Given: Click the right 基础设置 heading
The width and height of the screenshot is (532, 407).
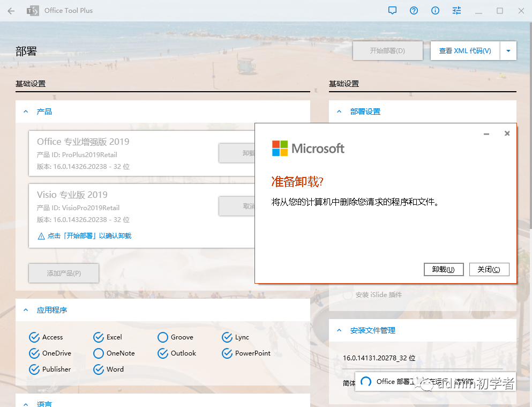Looking at the screenshot, I should pyautogui.click(x=344, y=84).
